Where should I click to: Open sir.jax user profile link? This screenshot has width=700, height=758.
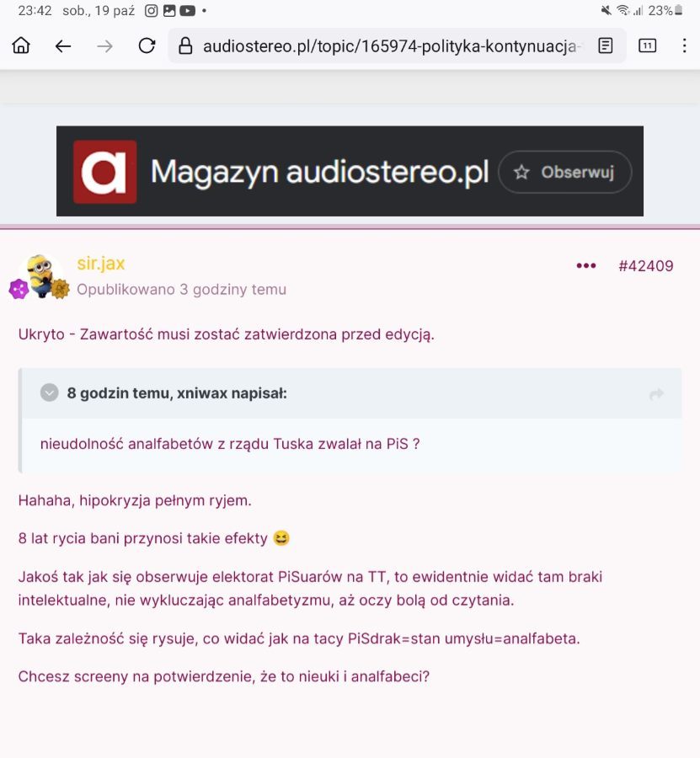101,264
